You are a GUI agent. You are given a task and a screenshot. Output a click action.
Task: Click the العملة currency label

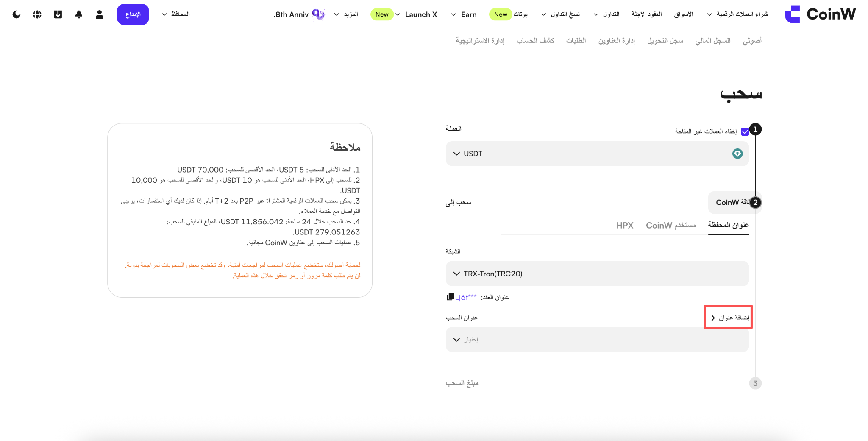(x=453, y=128)
